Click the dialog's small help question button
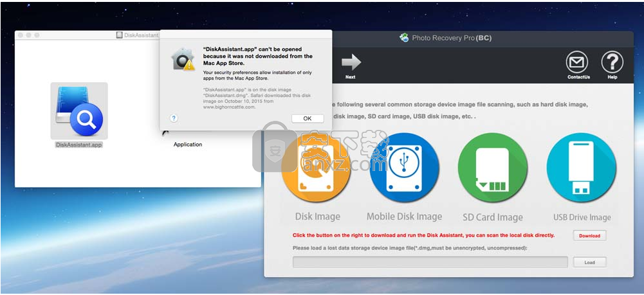The image size is (644, 295). coord(174,118)
